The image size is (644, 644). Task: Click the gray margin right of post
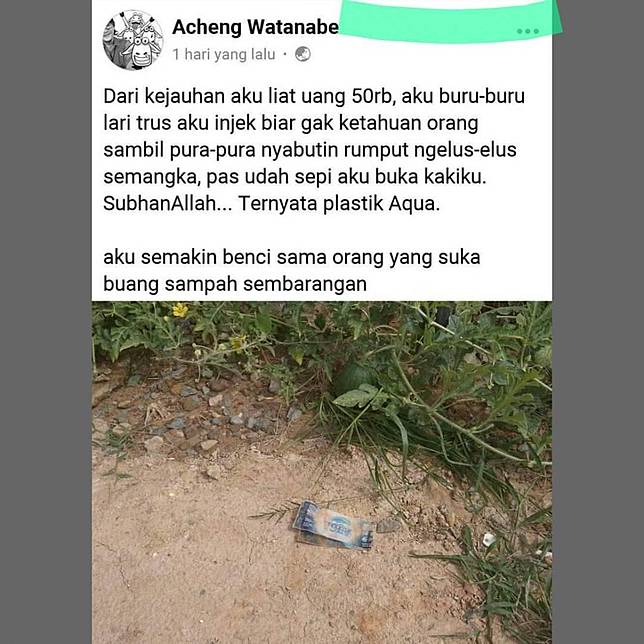pyautogui.click(x=598, y=322)
